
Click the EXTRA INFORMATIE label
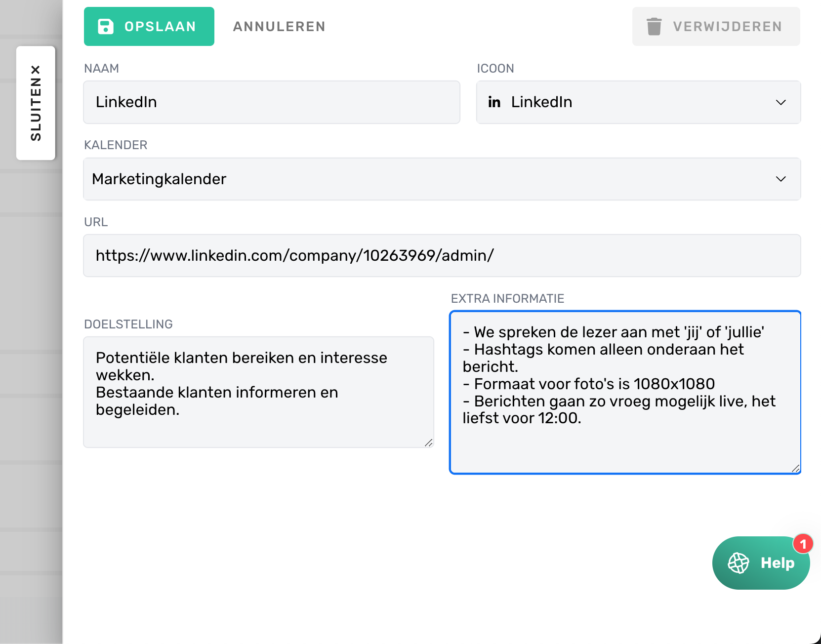(x=507, y=299)
